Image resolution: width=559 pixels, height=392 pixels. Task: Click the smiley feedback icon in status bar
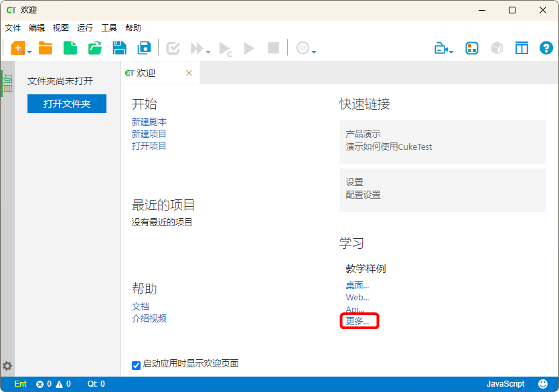point(543,384)
